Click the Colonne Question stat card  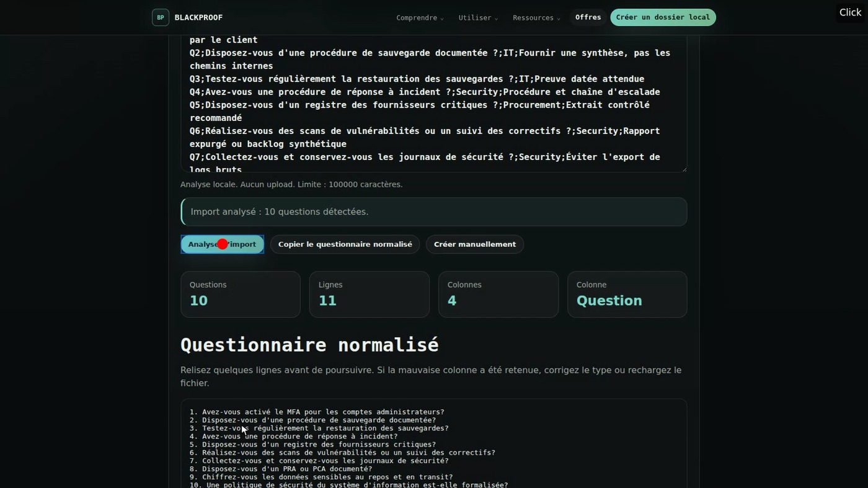627,295
